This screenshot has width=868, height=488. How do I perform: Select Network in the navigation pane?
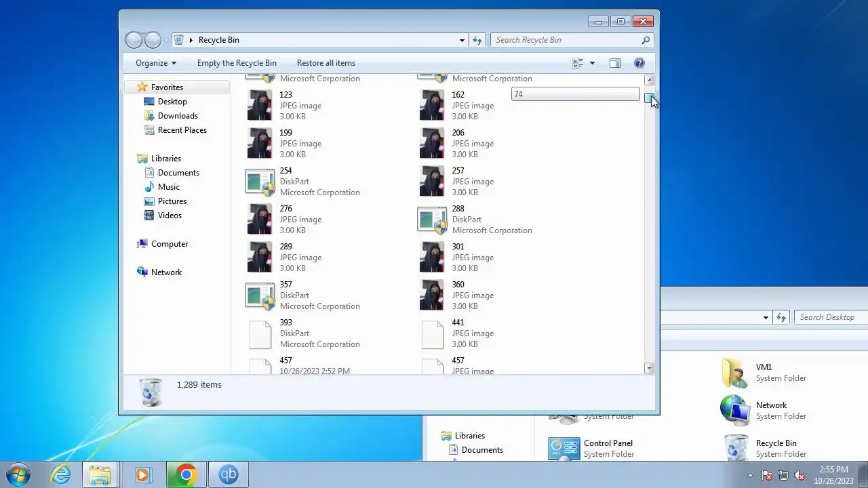coord(166,272)
